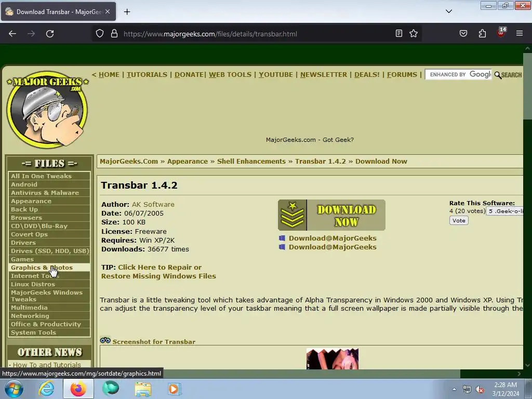Click the binoculars icon beside Screenshot for Transbar
This screenshot has height=399, width=532.
(105, 340)
